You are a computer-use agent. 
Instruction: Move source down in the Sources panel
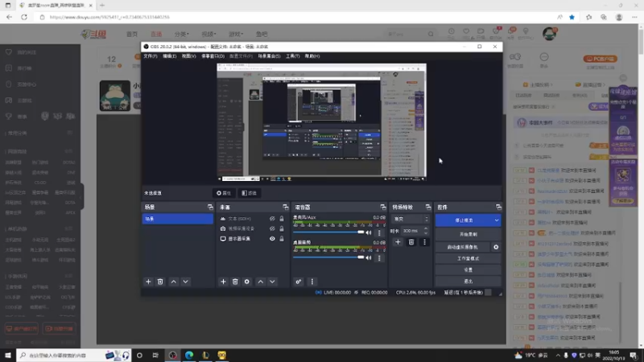pyautogui.click(x=272, y=282)
